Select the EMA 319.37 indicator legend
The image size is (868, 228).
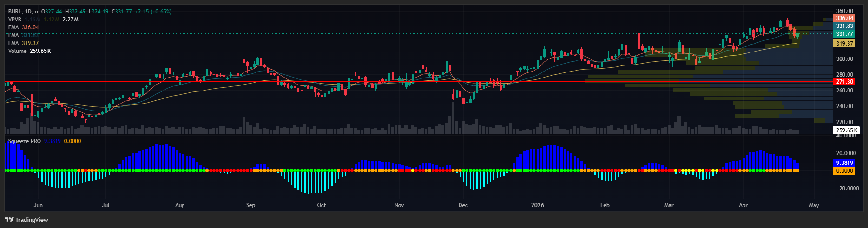tap(23, 43)
